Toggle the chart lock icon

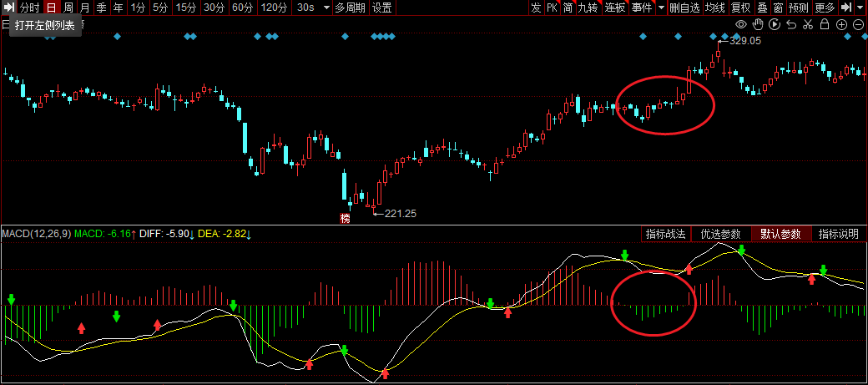(x=824, y=24)
